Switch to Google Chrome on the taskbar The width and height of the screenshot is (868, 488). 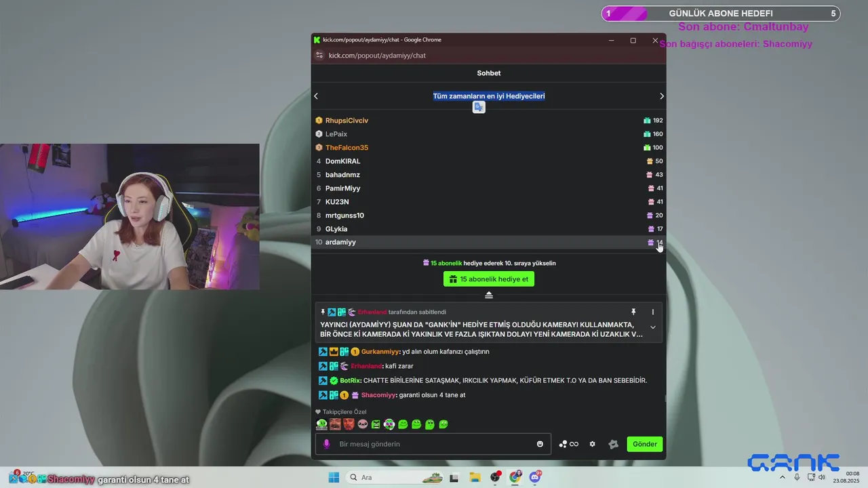(x=515, y=477)
